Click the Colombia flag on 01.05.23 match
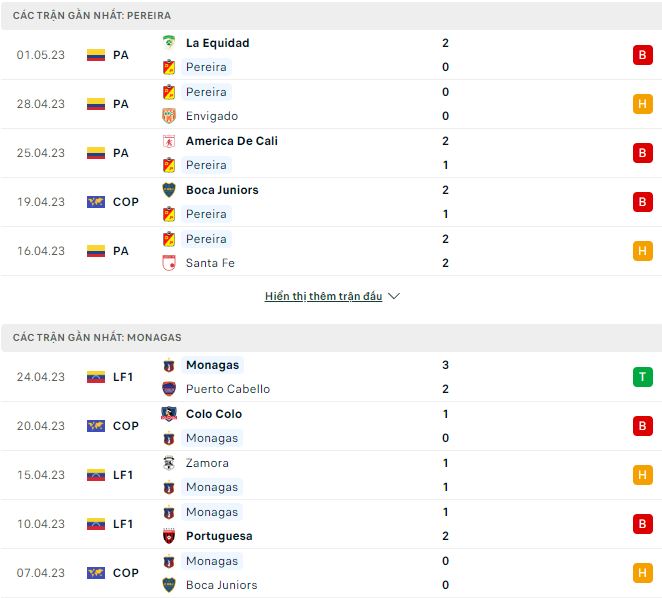Screen dimensions: 662x598 (96, 55)
